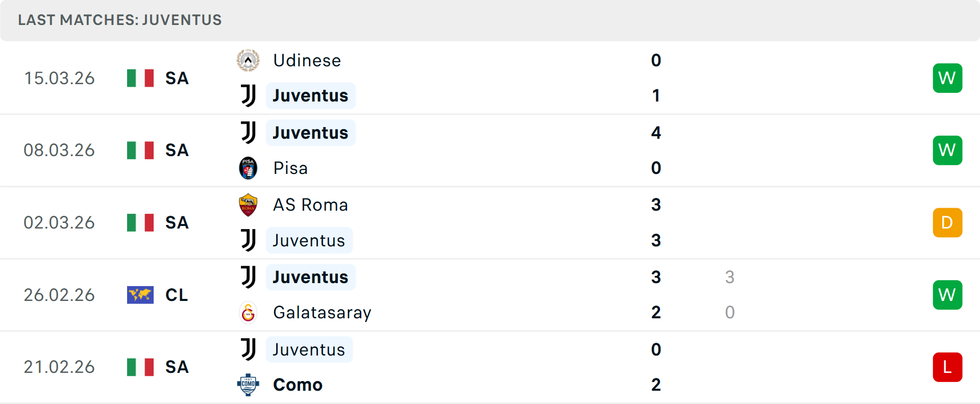This screenshot has width=980, height=404.
Task: Click the Galatasaray club crest
Action: tap(248, 312)
